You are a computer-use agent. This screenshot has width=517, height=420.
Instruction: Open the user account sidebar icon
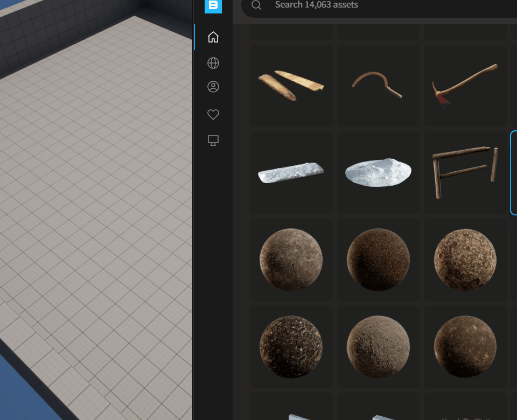click(213, 87)
